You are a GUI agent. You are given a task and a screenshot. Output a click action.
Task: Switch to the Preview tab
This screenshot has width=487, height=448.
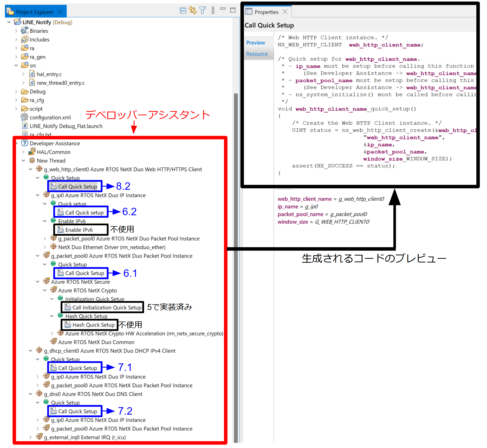tap(256, 43)
